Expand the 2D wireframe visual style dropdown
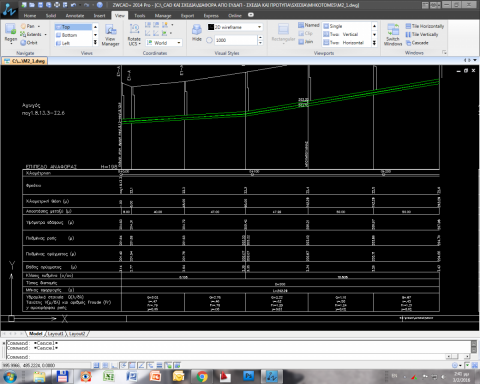480x384 pixels. (x=259, y=27)
